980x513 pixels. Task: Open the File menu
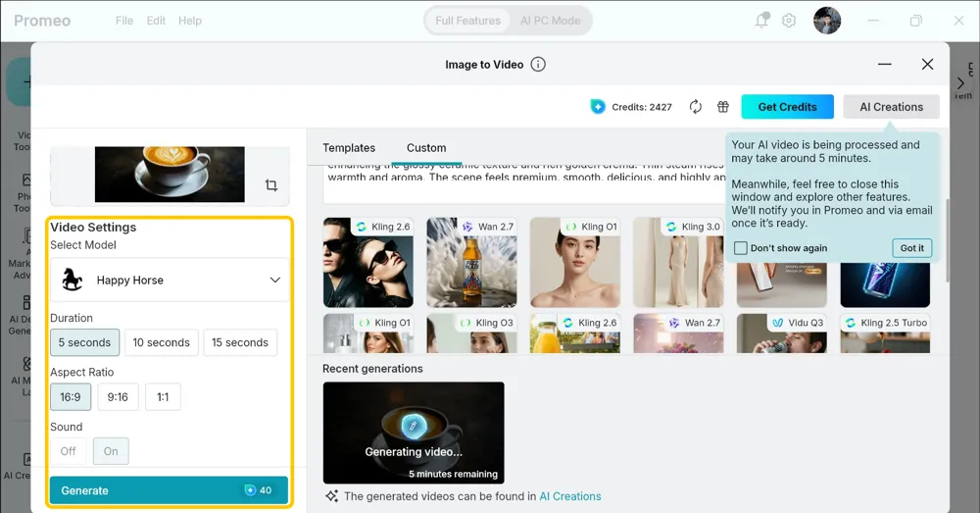[x=124, y=21]
